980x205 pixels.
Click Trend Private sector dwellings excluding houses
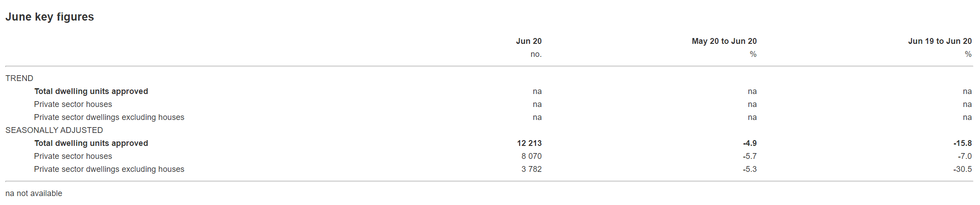(109, 117)
